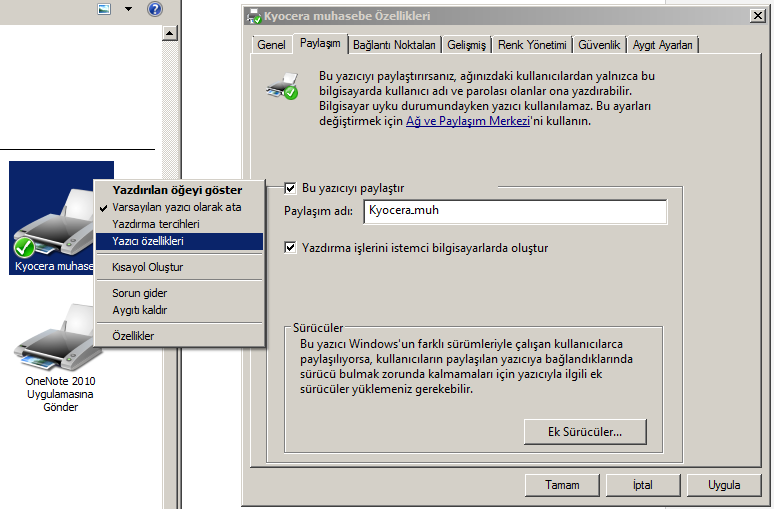This screenshot has height=509, width=774.
Task: Switch to the Genel tab
Action: pyautogui.click(x=271, y=45)
